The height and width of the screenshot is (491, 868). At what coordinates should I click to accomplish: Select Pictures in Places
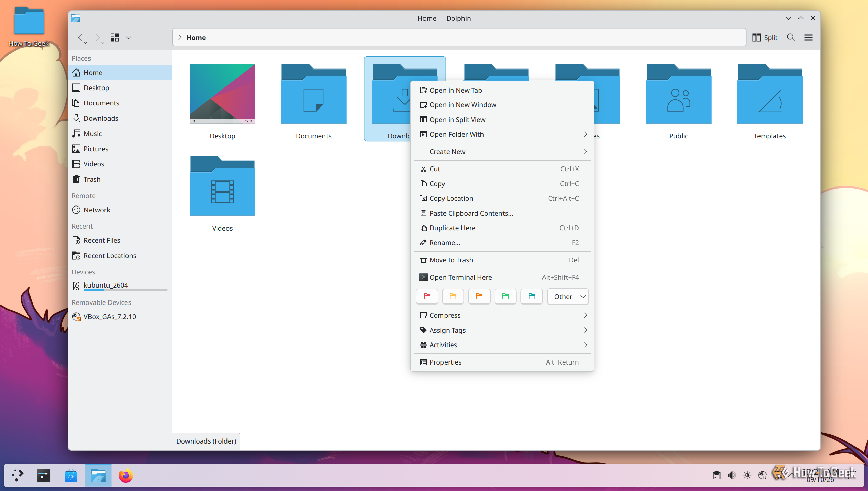click(x=120, y=149)
